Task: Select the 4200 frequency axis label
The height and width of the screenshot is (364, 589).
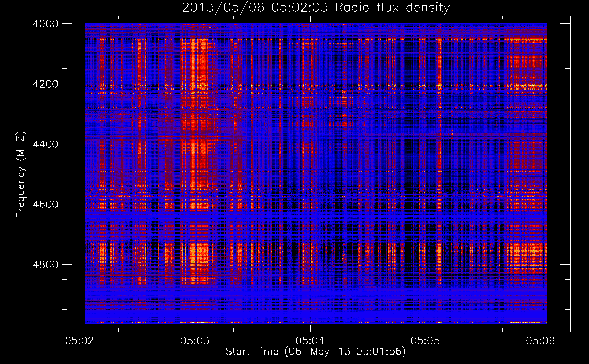Action: (x=46, y=84)
